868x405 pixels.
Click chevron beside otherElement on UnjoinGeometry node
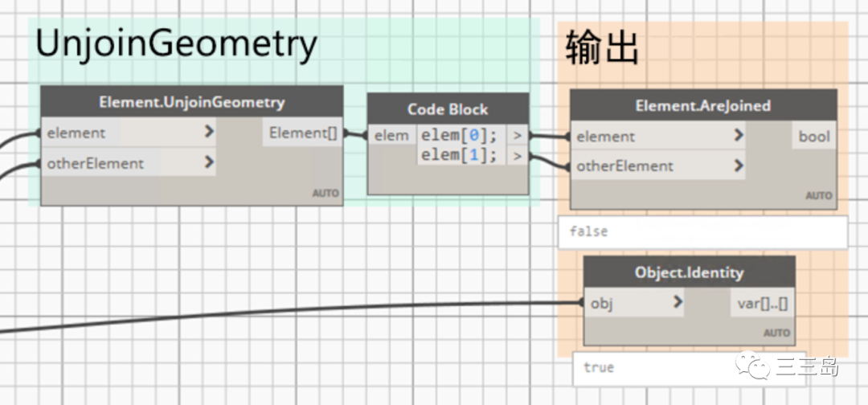pos(209,162)
